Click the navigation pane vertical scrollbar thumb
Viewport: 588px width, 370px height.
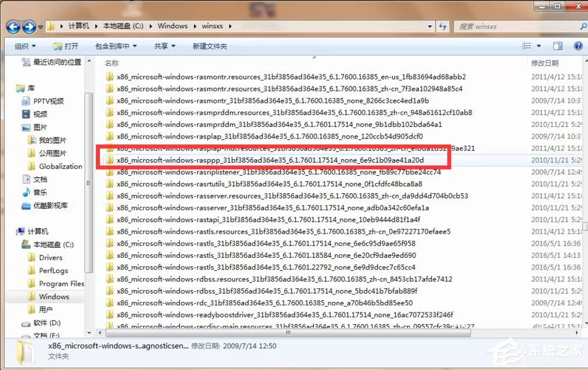click(89, 183)
